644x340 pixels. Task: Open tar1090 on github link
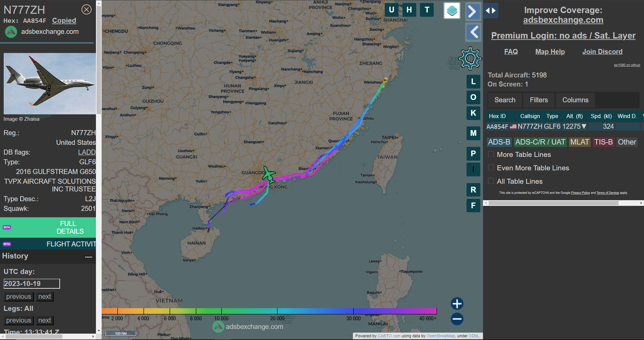pyautogui.click(x=627, y=65)
